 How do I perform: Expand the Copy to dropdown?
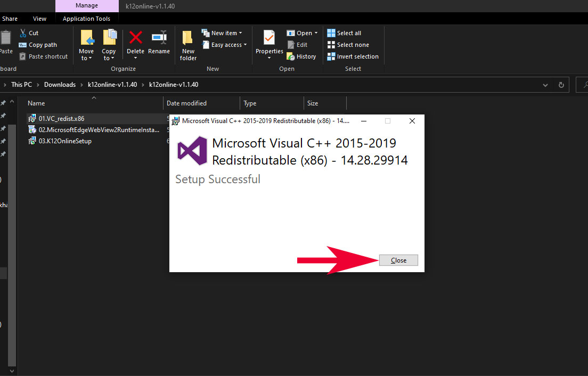coord(109,55)
